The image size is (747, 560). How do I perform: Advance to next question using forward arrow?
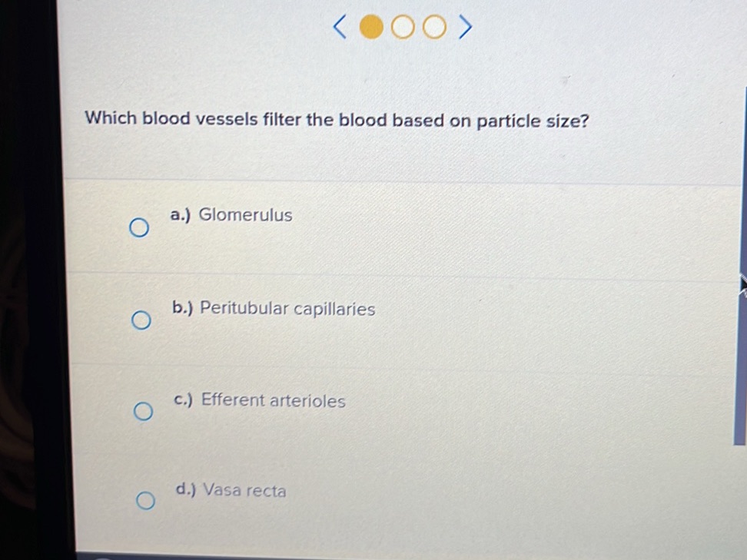[466, 27]
